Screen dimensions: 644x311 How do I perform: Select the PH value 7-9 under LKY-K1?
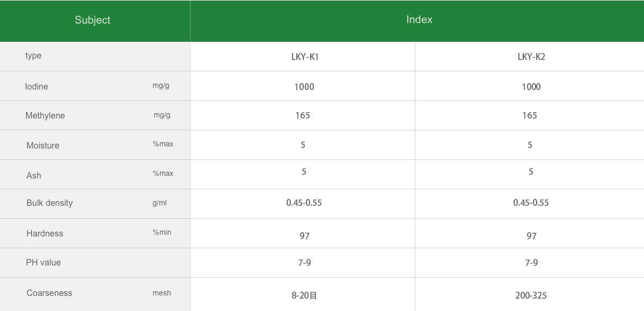304,263
